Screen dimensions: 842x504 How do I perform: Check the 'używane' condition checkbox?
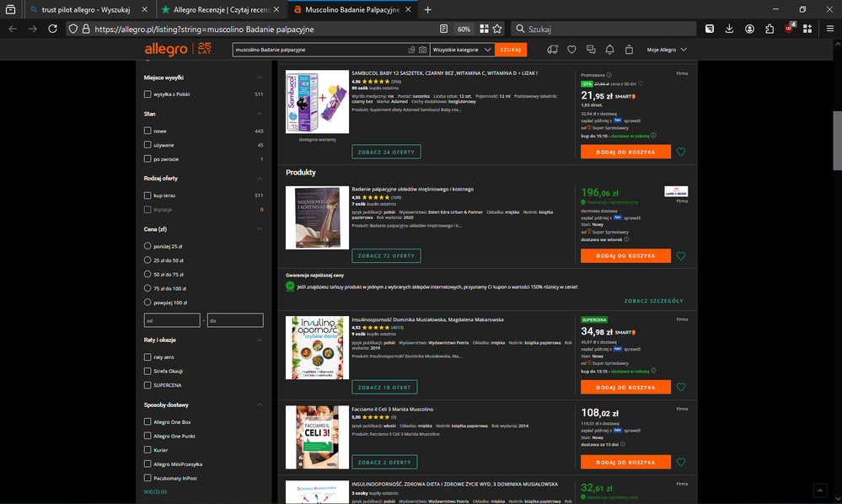click(x=147, y=145)
